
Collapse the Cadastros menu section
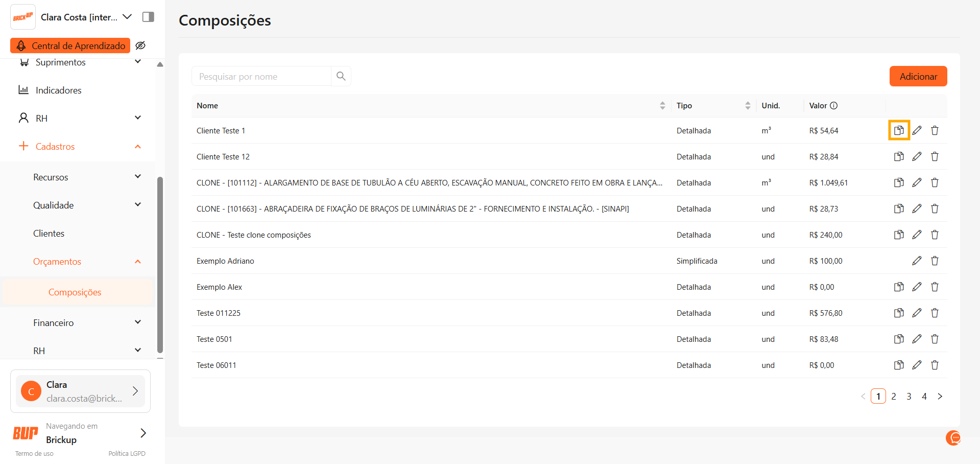137,147
